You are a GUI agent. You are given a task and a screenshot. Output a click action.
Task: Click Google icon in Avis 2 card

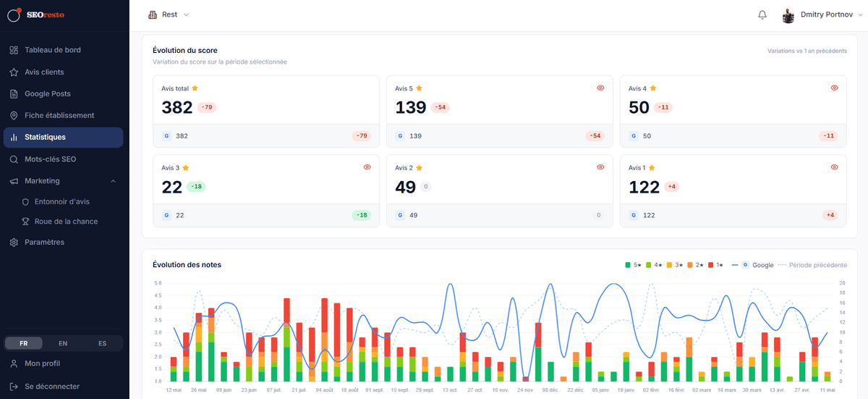400,215
